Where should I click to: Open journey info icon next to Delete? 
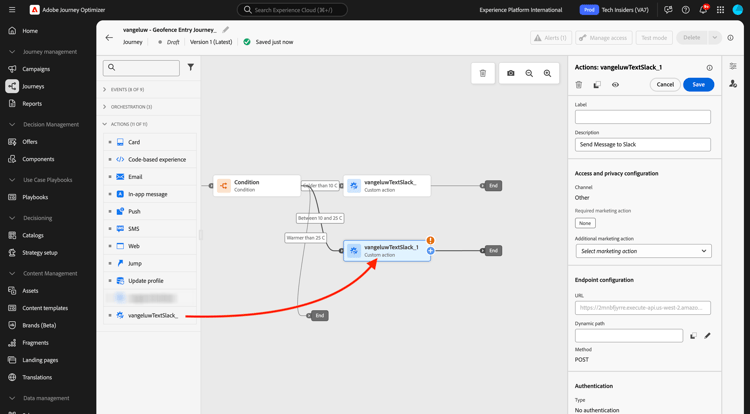pos(730,38)
